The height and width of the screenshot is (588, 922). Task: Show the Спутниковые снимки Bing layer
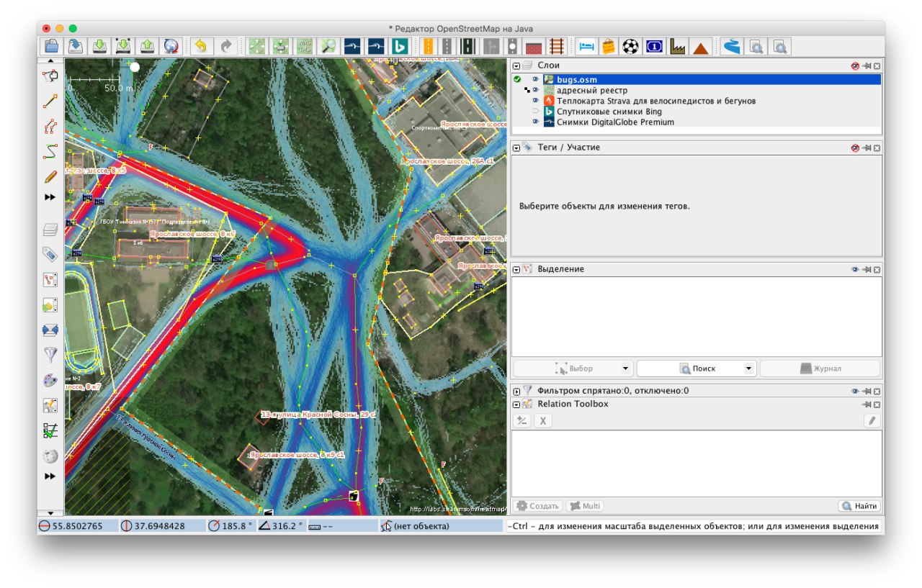click(535, 112)
